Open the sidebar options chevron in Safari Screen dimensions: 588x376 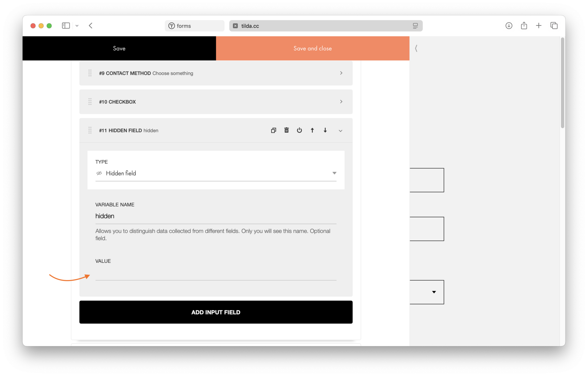[x=77, y=26]
